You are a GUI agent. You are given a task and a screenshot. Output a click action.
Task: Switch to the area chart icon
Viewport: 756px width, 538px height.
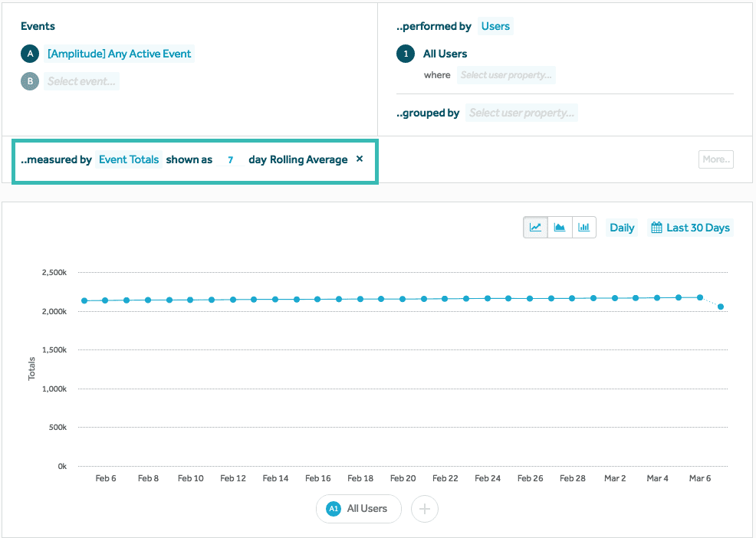[x=560, y=227]
